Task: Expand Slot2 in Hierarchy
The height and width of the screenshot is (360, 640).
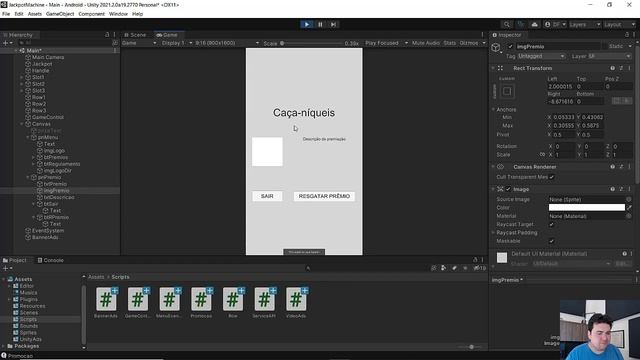Action: coord(22,84)
